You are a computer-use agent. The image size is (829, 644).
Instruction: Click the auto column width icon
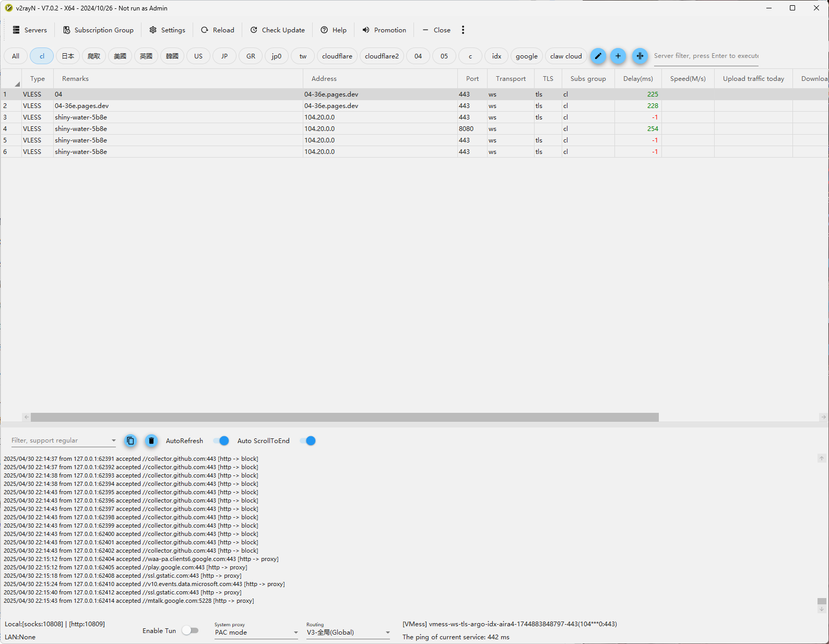[x=640, y=56]
